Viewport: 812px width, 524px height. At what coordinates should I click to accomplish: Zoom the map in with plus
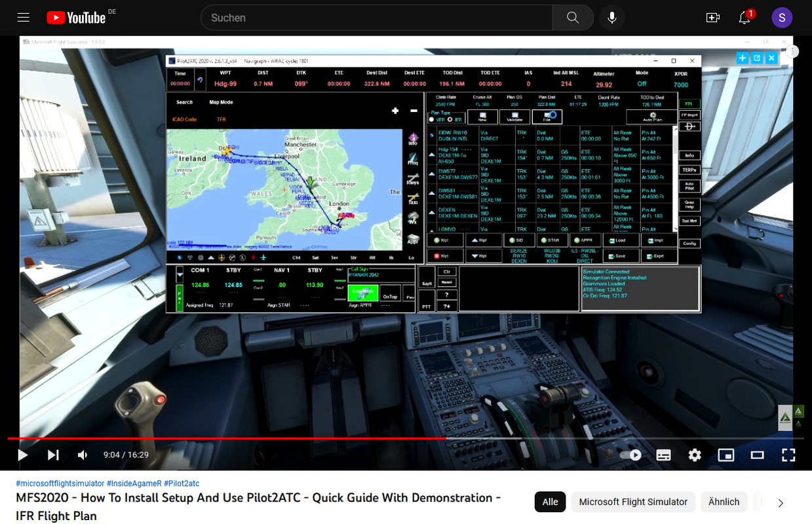395,111
